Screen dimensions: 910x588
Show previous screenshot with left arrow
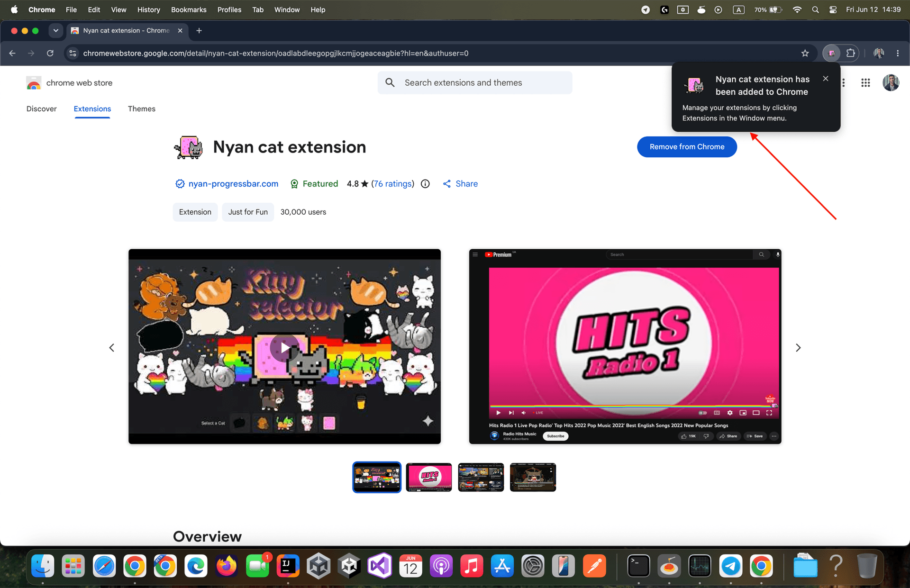[x=112, y=348]
